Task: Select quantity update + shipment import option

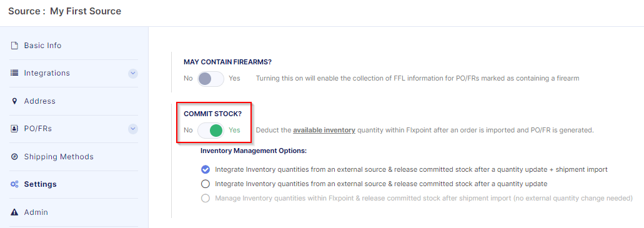Action: click(x=206, y=169)
